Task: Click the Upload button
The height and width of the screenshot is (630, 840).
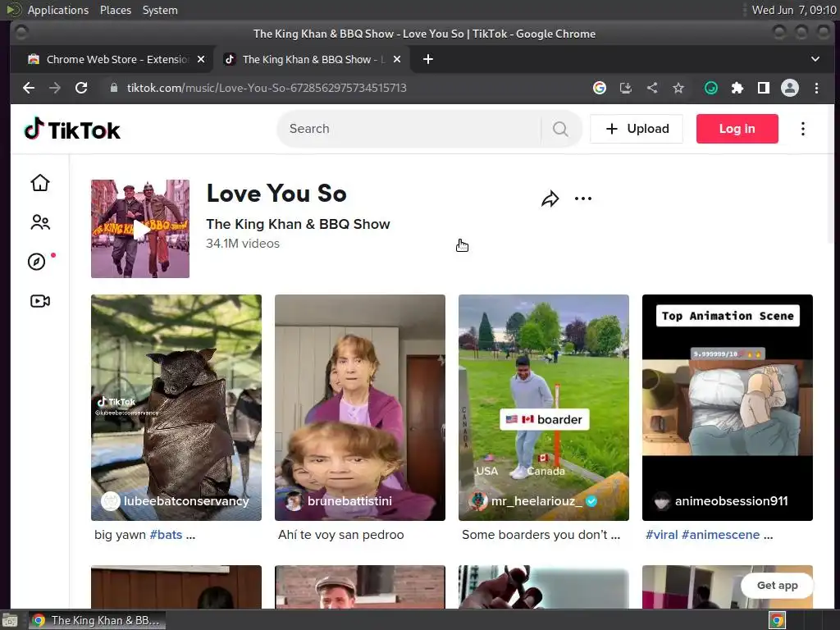Action: [637, 129]
